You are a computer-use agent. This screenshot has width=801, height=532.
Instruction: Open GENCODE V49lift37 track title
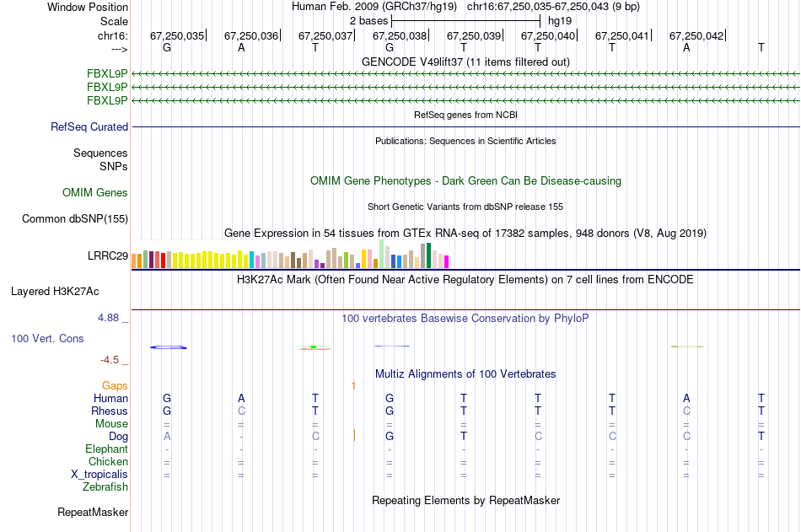pos(465,62)
